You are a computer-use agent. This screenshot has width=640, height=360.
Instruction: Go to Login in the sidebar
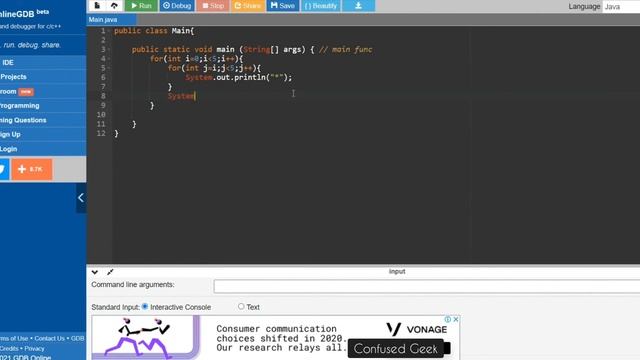tap(43, 149)
